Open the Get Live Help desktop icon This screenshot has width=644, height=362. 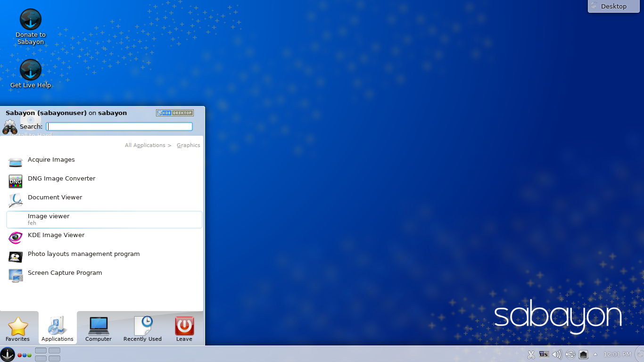(x=31, y=70)
